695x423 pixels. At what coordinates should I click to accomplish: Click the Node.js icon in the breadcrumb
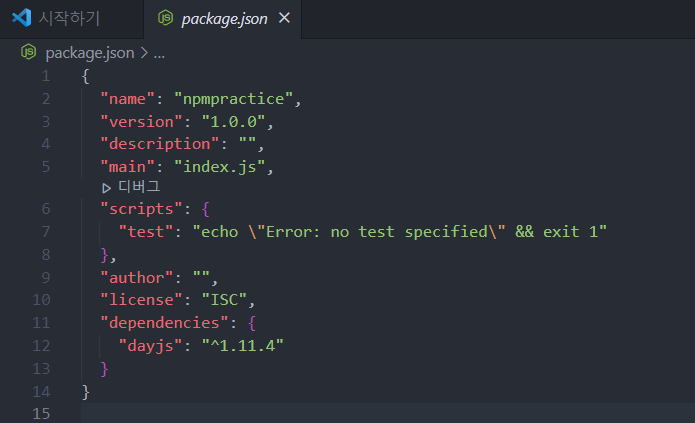tap(28, 52)
